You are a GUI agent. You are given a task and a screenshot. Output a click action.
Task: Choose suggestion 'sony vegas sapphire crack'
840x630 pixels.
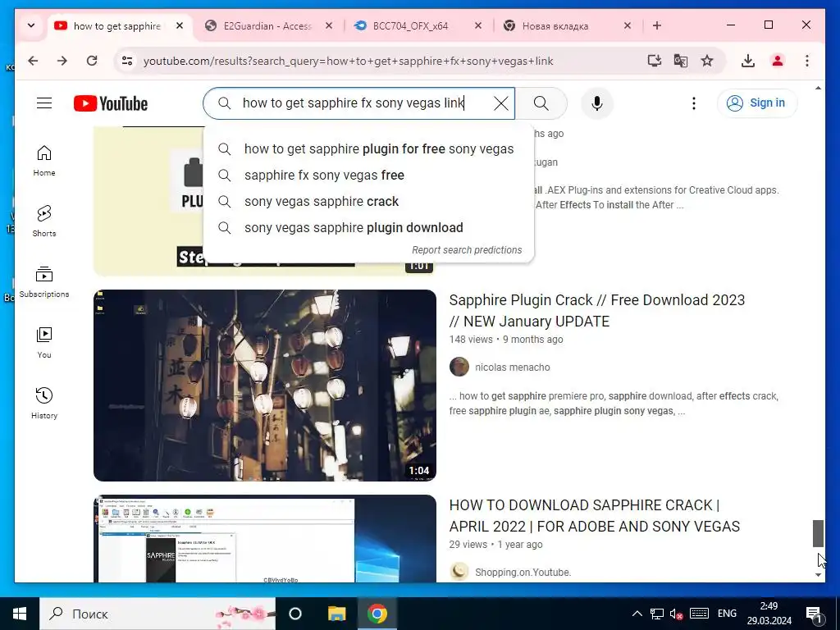[x=368, y=202]
